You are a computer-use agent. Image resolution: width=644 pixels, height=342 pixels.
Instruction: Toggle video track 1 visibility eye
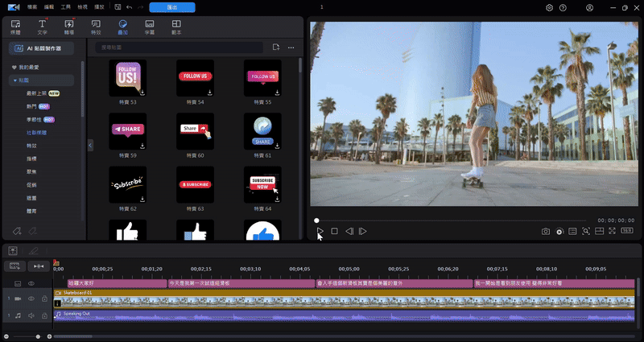(x=32, y=299)
